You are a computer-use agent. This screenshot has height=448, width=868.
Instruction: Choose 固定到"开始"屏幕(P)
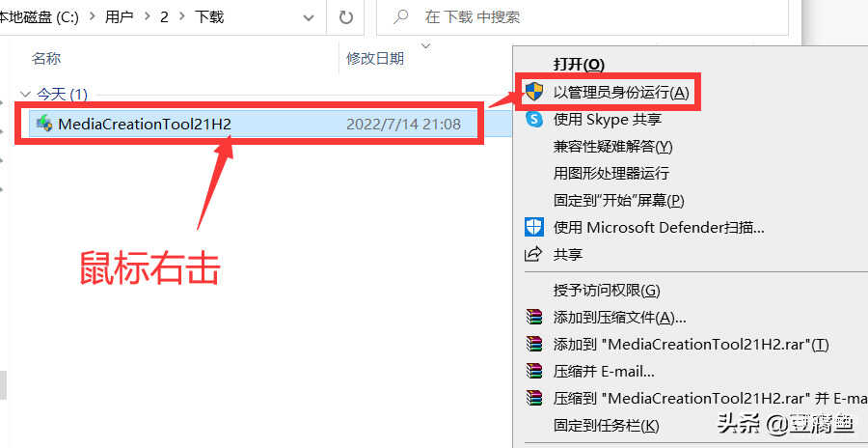619,200
